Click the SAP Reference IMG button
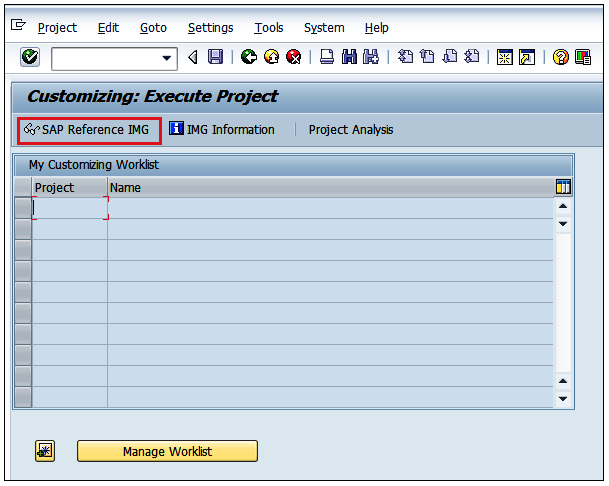Image resolution: width=609 pixels, height=486 pixels. (x=89, y=130)
